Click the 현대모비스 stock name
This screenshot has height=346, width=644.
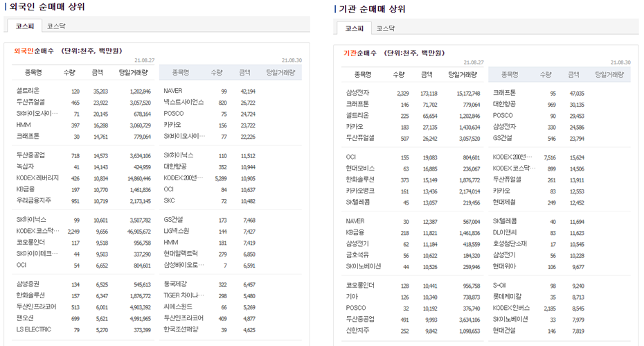click(360, 168)
